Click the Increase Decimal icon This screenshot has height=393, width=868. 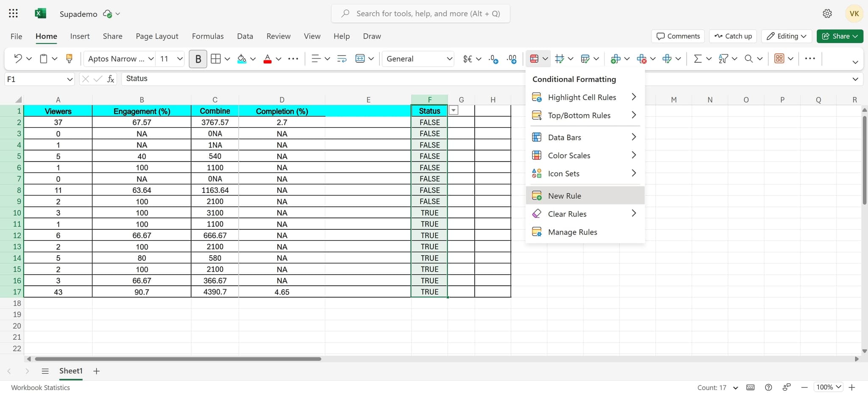pos(493,59)
